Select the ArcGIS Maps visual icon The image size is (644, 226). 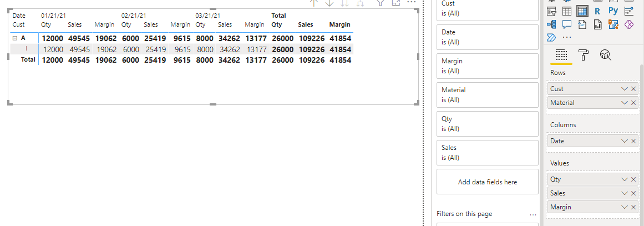tap(613, 24)
